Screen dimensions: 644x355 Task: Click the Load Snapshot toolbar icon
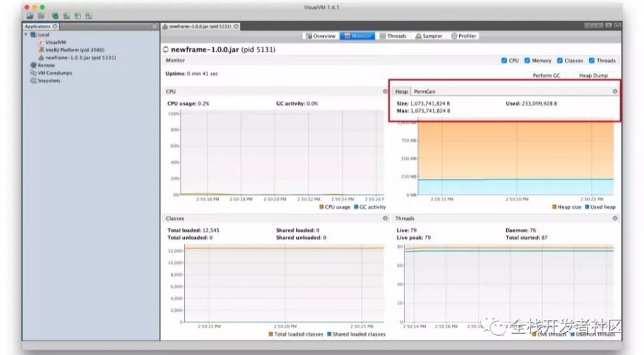(30, 16)
